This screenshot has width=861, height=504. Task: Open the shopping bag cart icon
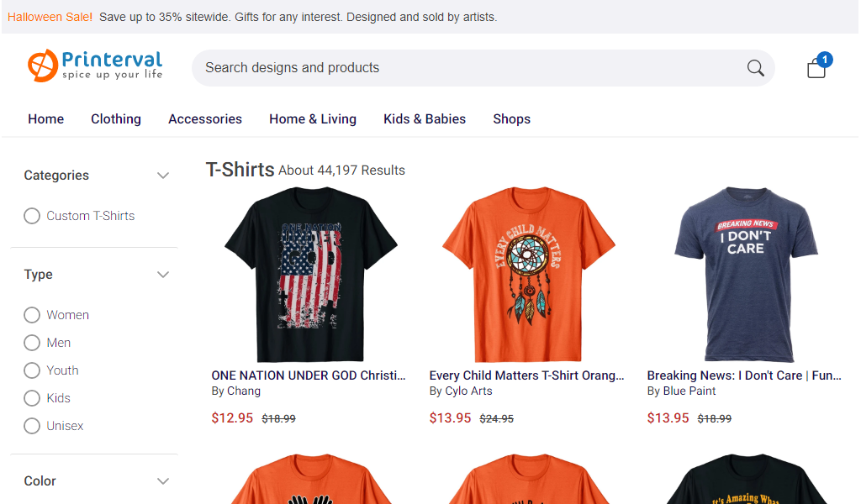[x=818, y=66]
